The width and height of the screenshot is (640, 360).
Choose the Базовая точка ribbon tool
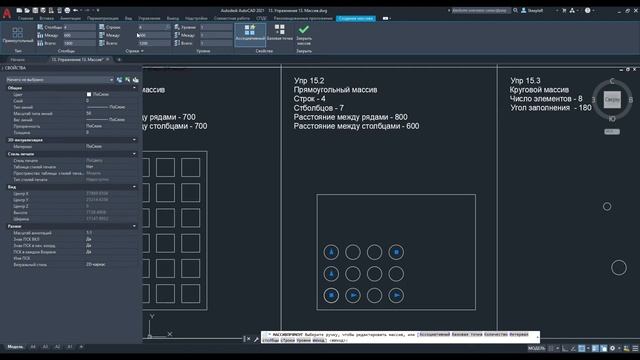pyautogui.click(x=280, y=33)
